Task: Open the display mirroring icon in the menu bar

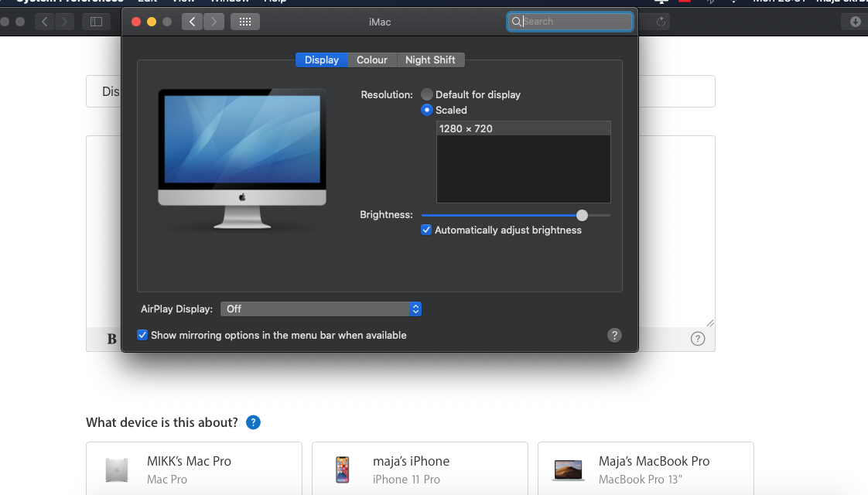Action: tap(661, 3)
